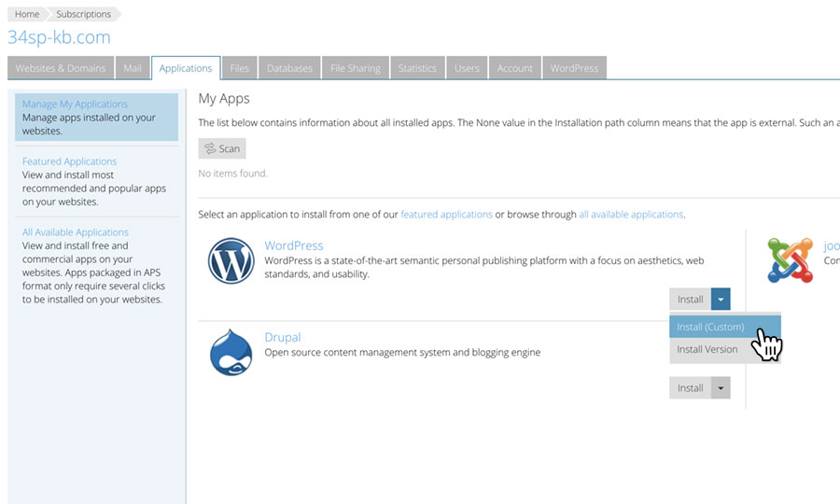The height and width of the screenshot is (504, 840).
Task: Choose Install (Custom) from dropdown menu
Action: [725, 327]
